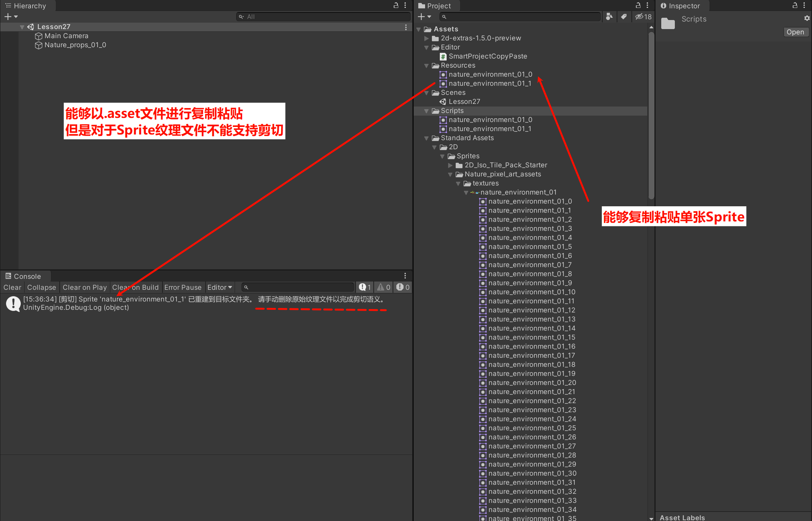Open Console panel three-dot options menu
Screen dimensions: 812x521
pos(405,276)
